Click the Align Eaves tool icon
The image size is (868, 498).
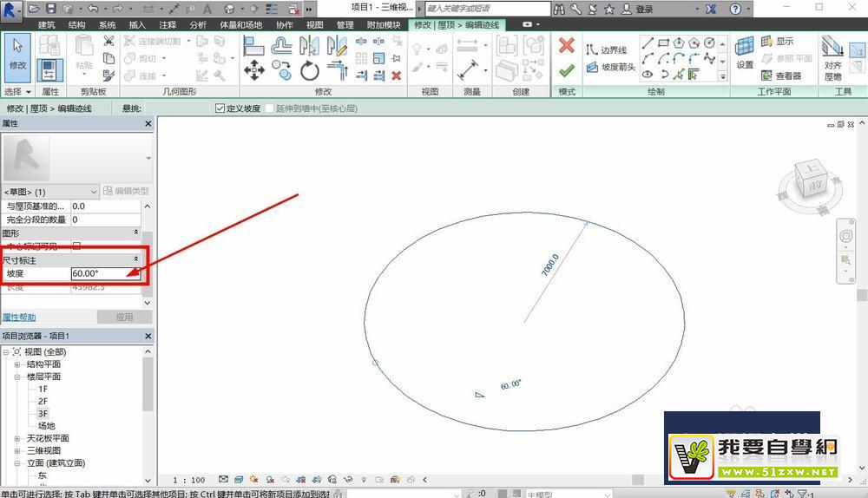832,47
